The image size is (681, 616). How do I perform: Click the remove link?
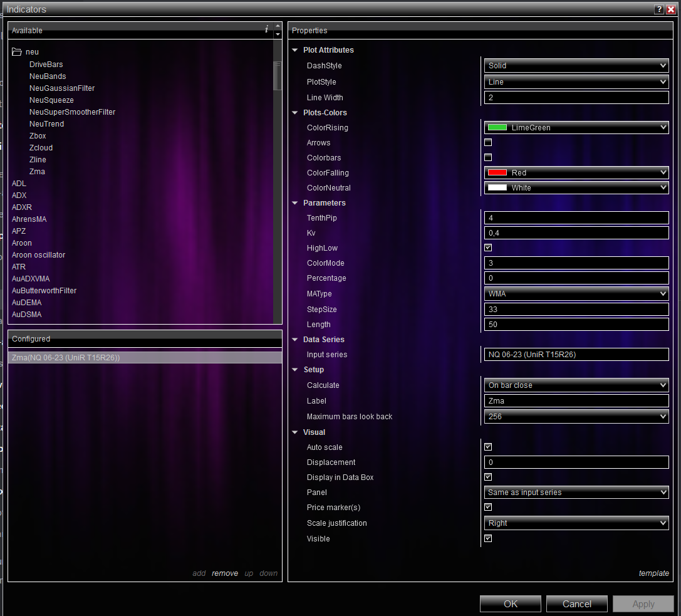click(x=225, y=573)
